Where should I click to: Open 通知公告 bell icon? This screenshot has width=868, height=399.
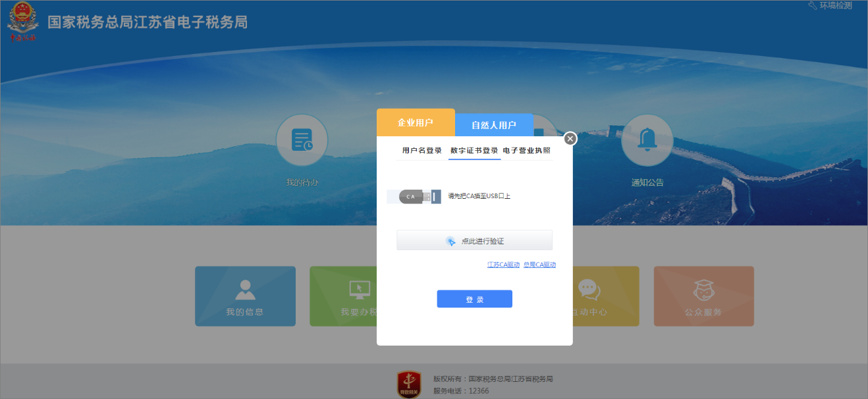[647, 140]
